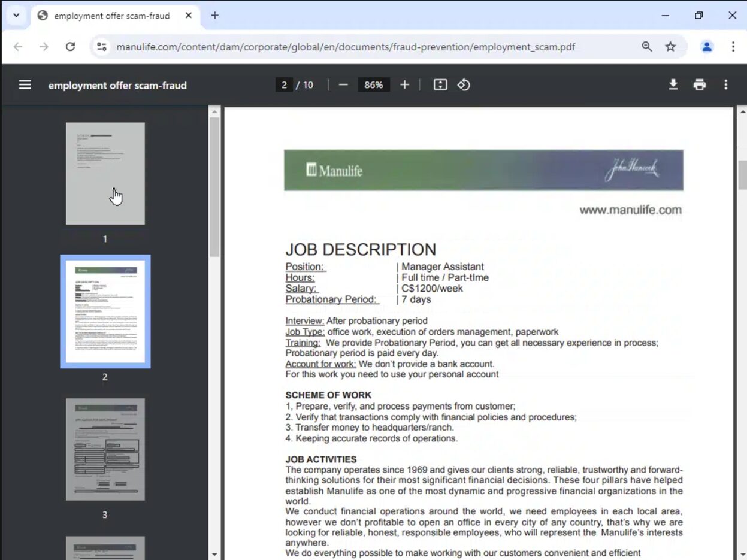The image size is (747, 560).
Task: Click the page number input field
Action: pyautogui.click(x=284, y=84)
